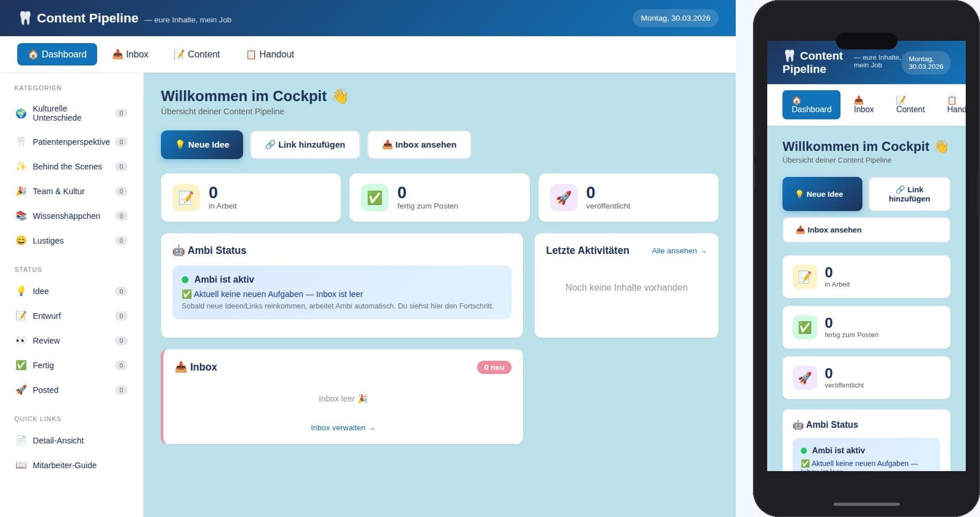Filter by 'Team & Kultur' category

(71, 191)
